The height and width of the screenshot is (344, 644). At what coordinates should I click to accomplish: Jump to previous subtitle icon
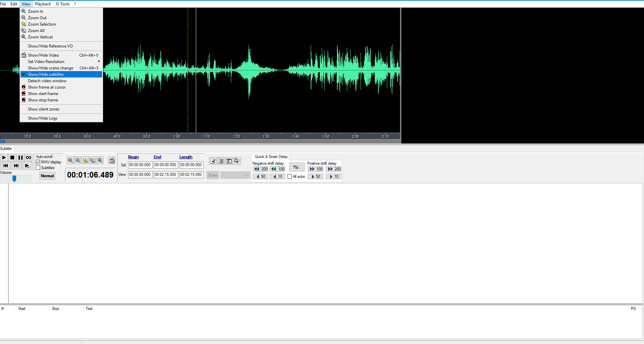coord(5,165)
